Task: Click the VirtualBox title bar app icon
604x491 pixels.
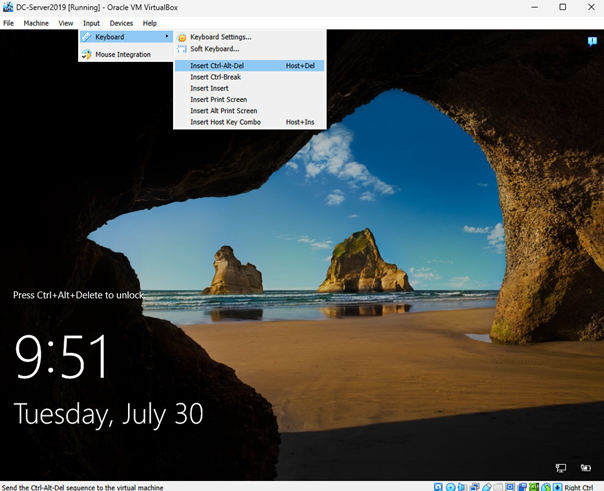Action: point(8,7)
